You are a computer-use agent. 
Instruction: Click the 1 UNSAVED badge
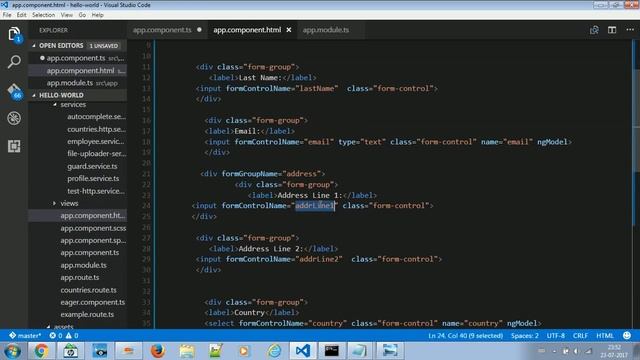(x=104, y=46)
